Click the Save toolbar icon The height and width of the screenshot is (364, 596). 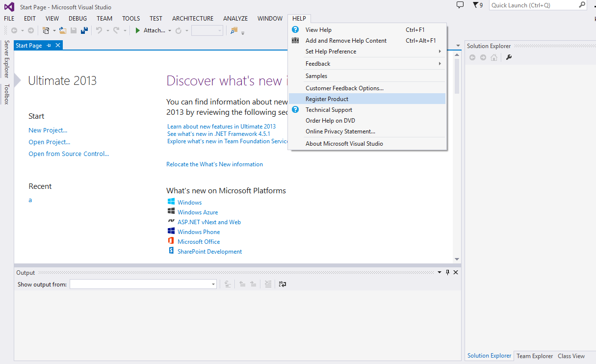74,30
